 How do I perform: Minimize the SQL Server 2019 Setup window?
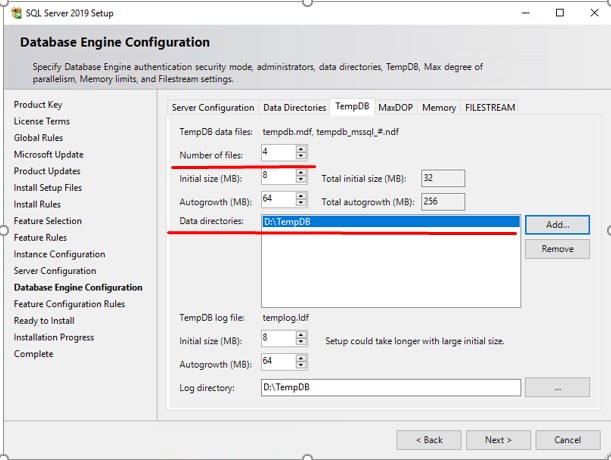tap(526, 13)
